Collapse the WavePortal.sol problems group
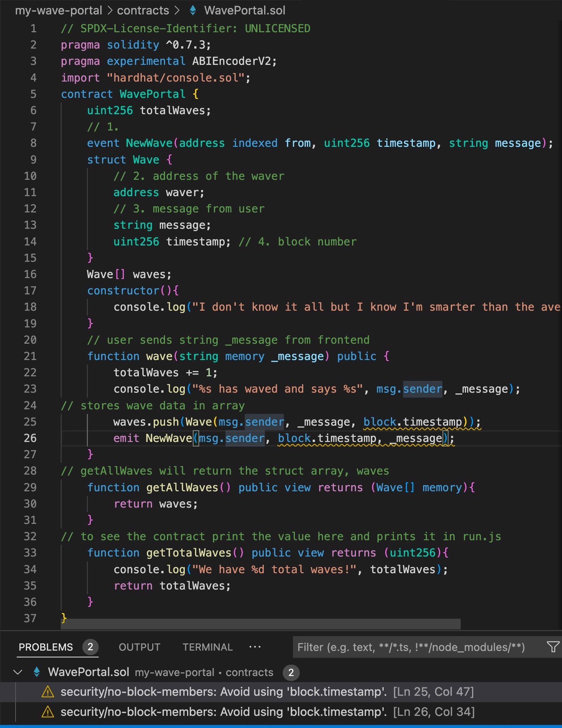 click(17, 672)
